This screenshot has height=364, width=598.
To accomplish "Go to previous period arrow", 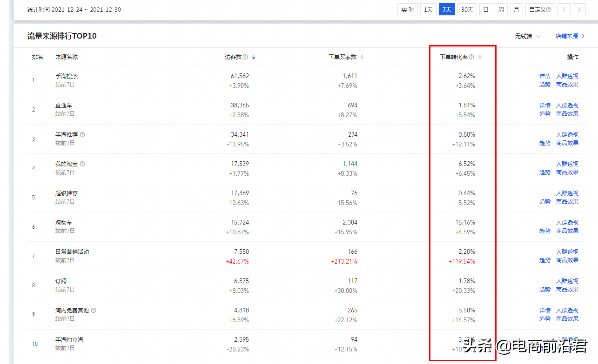I will pos(564,9).
